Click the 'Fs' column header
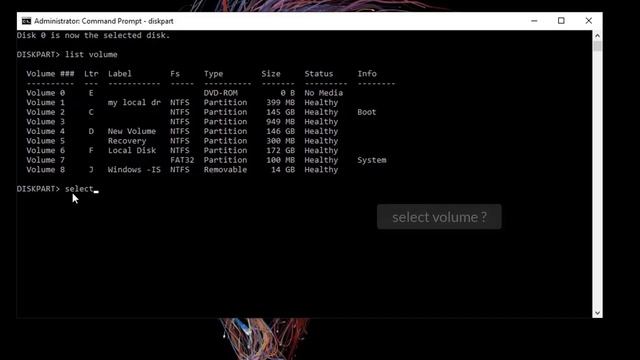This screenshot has width=640, height=360. (x=175, y=74)
